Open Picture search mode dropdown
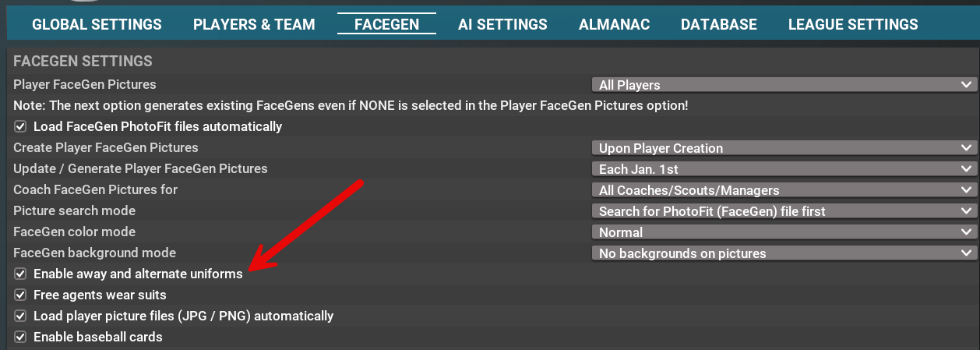 [784, 211]
